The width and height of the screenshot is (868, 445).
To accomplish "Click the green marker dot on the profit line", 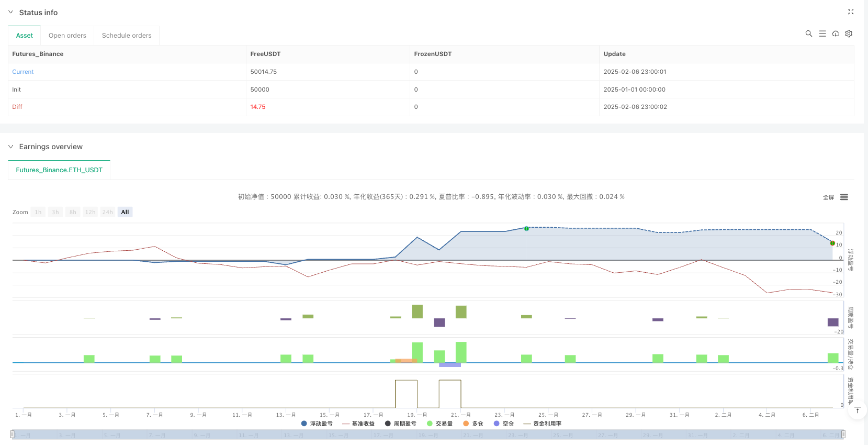I will click(526, 228).
